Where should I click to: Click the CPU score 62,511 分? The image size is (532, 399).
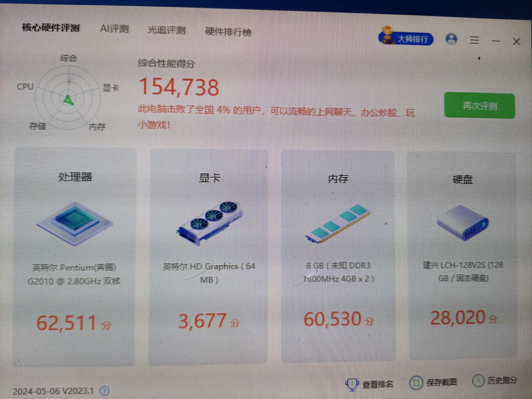coord(74,323)
